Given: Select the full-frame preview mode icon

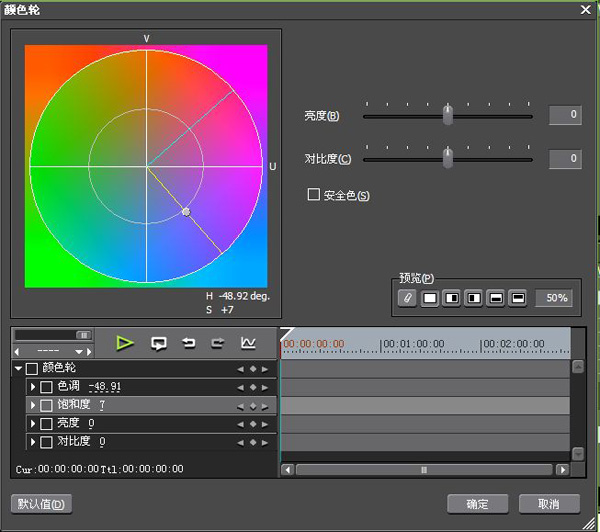Looking at the screenshot, I should [430, 298].
